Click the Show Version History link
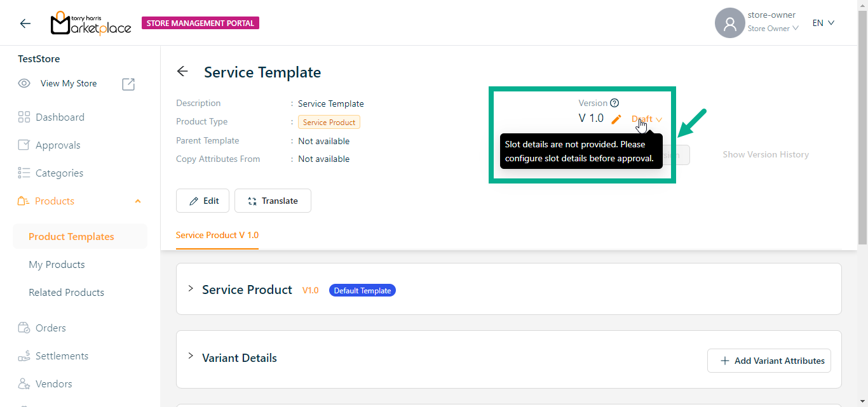This screenshot has height=407, width=868. point(765,154)
